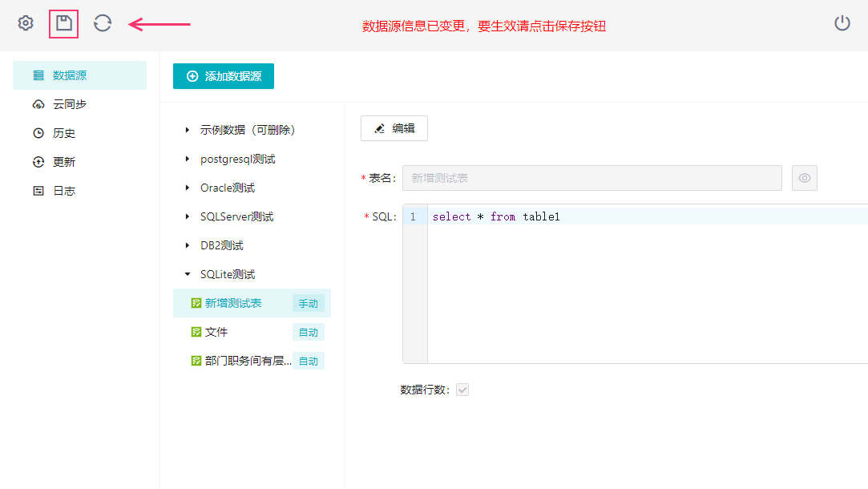Collapse SQLite测试 node arrow
868x489 pixels.
(187, 274)
